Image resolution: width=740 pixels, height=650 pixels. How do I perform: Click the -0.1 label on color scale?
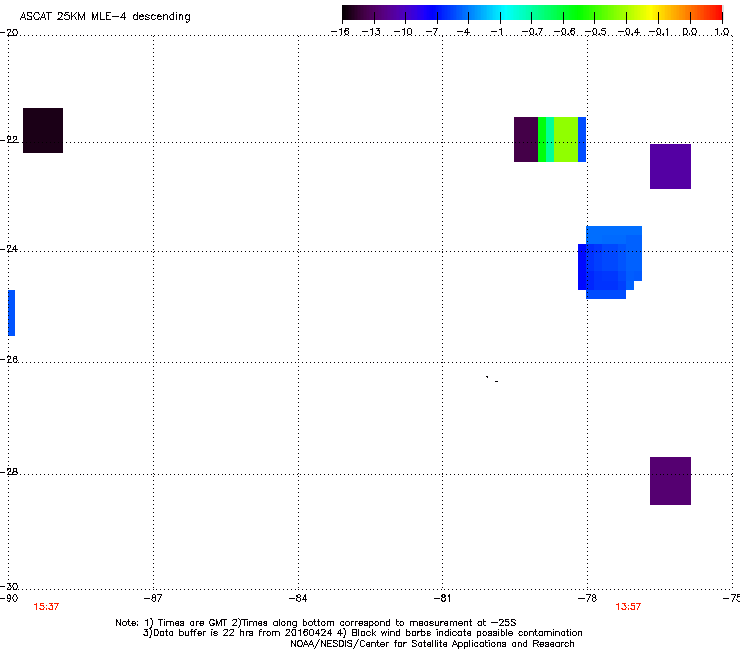pos(659,32)
